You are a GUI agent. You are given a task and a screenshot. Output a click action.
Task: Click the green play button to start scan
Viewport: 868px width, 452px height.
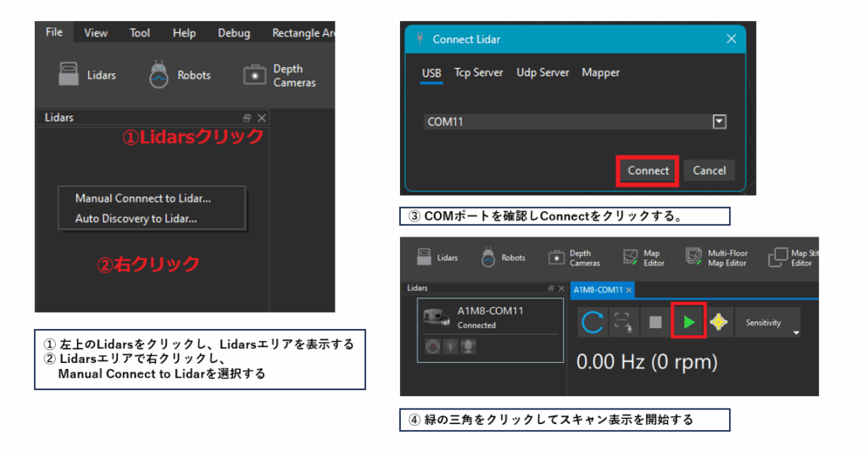(x=688, y=322)
